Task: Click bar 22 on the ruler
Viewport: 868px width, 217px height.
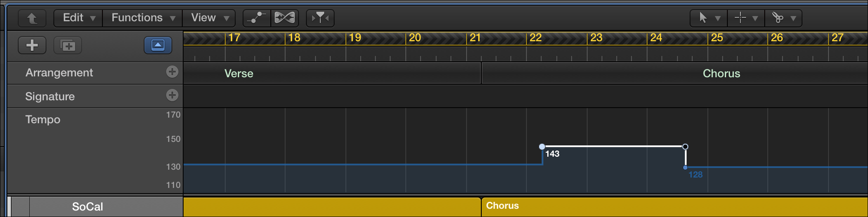Action: 536,38
